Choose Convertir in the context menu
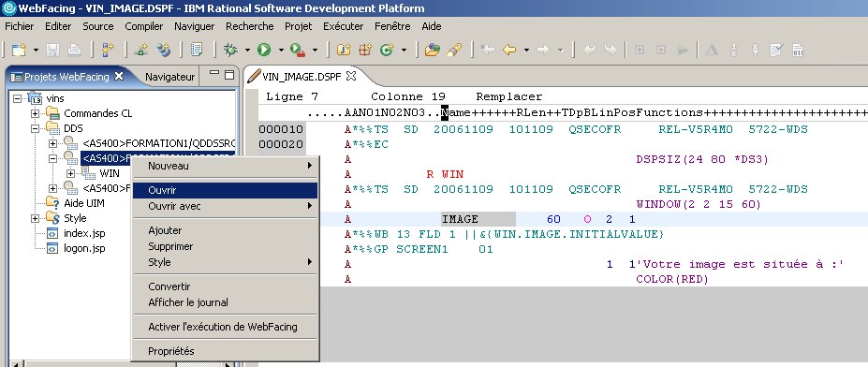This screenshot has width=868, height=367. pyautogui.click(x=225, y=286)
